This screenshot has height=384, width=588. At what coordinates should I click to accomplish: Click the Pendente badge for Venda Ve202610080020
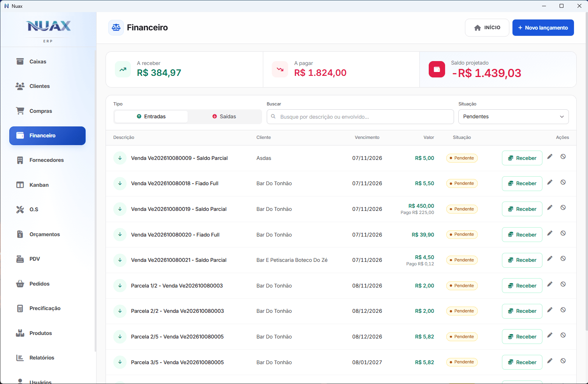tap(462, 235)
